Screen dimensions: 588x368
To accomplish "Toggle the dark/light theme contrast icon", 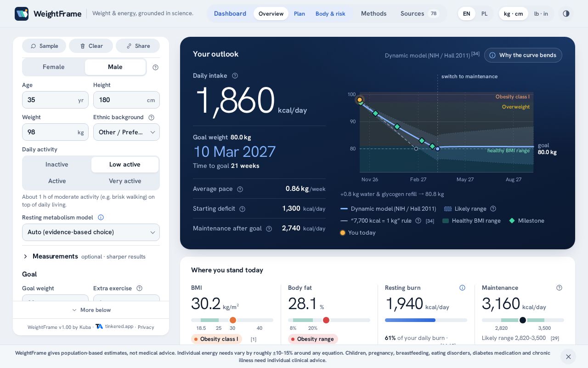I will [566, 14].
